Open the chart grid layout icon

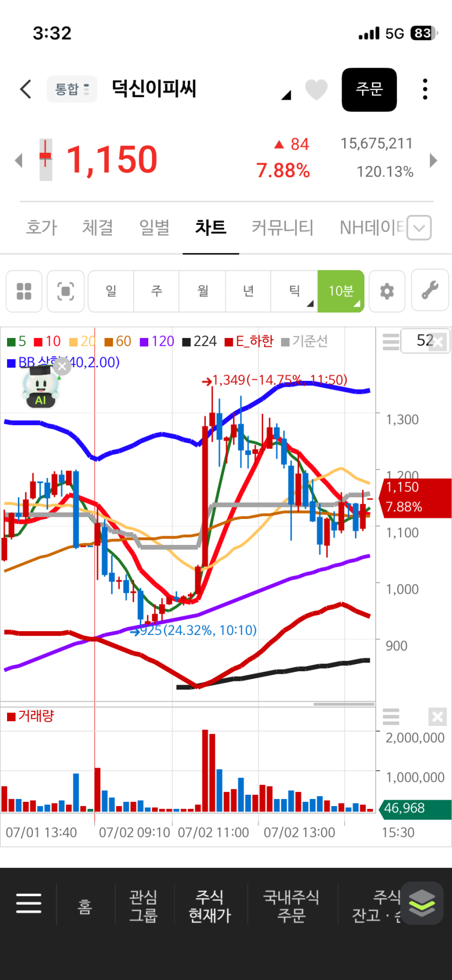pos(24,291)
